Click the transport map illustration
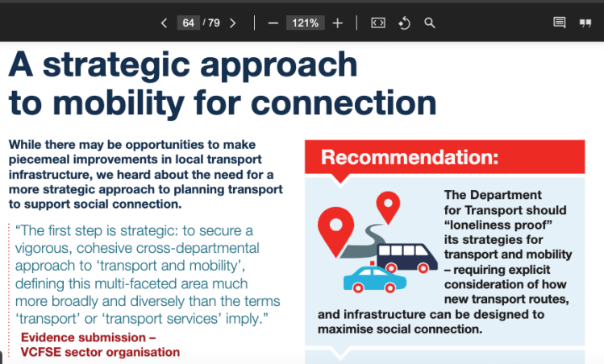Screen dimensions: 604x364 (375, 242)
